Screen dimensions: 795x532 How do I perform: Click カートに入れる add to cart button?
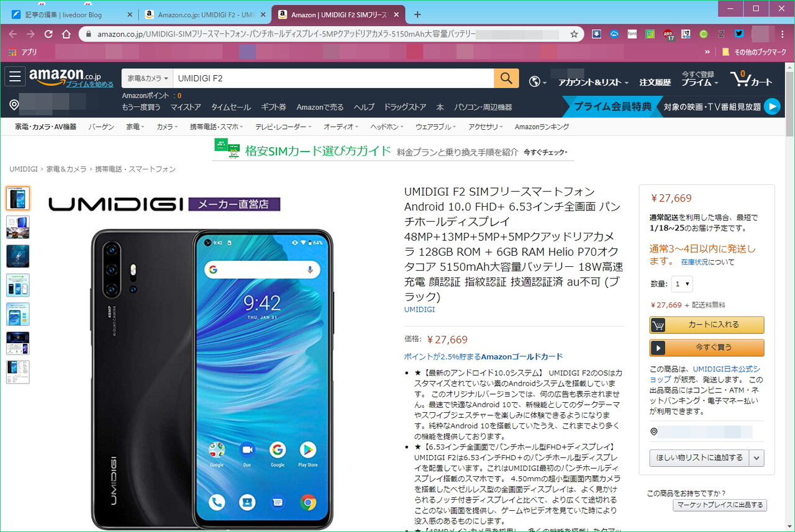click(x=707, y=325)
